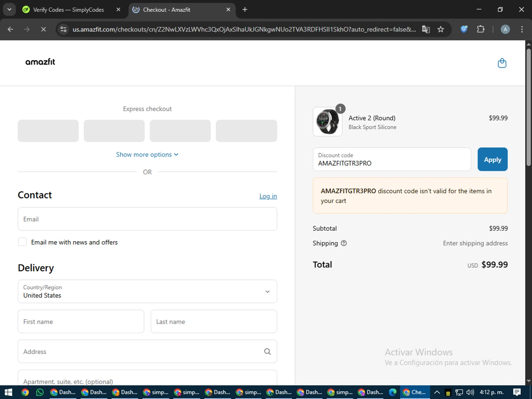The width and height of the screenshot is (532, 399).
Task: Open the Chrome three-dot menu
Action: 522,29
